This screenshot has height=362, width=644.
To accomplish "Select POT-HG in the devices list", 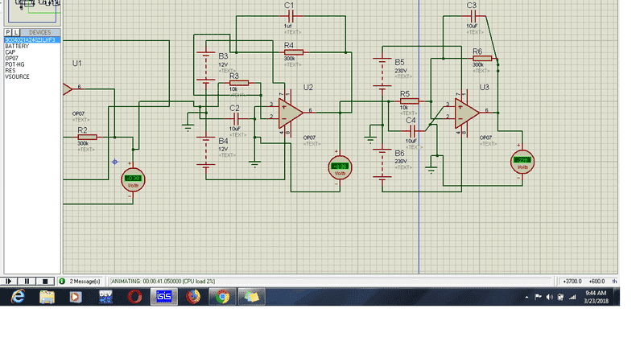I will point(15,64).
